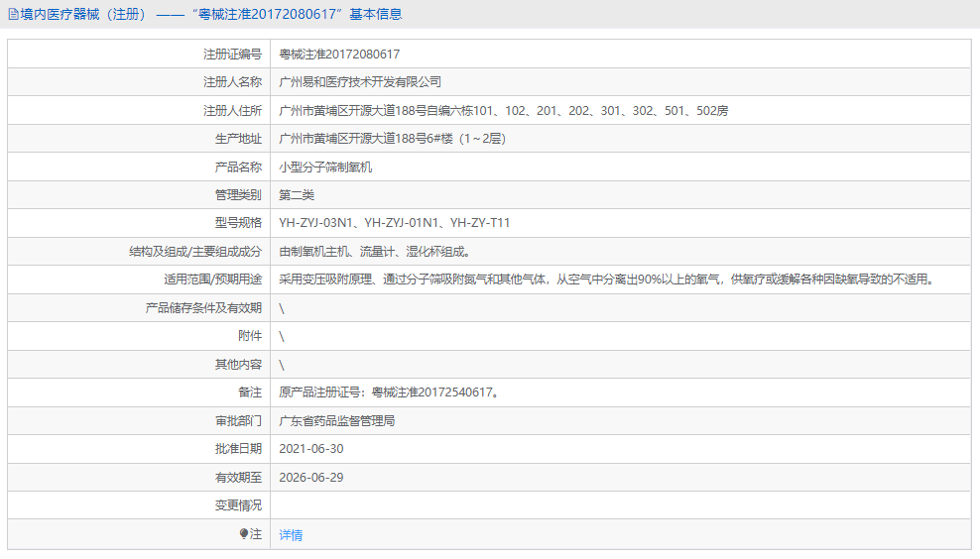
Task: Select expiry date 2026-06-29
Action: [x=311, y=477]
